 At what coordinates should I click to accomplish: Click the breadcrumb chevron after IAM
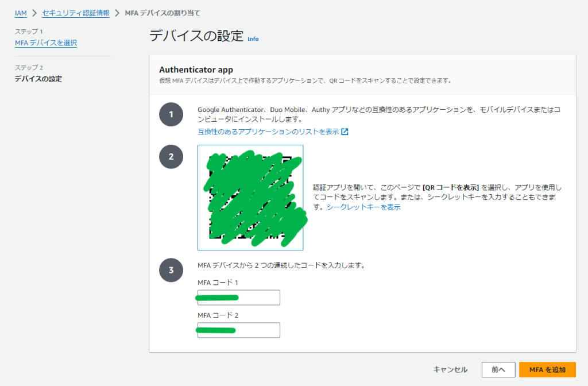point(34,13)
